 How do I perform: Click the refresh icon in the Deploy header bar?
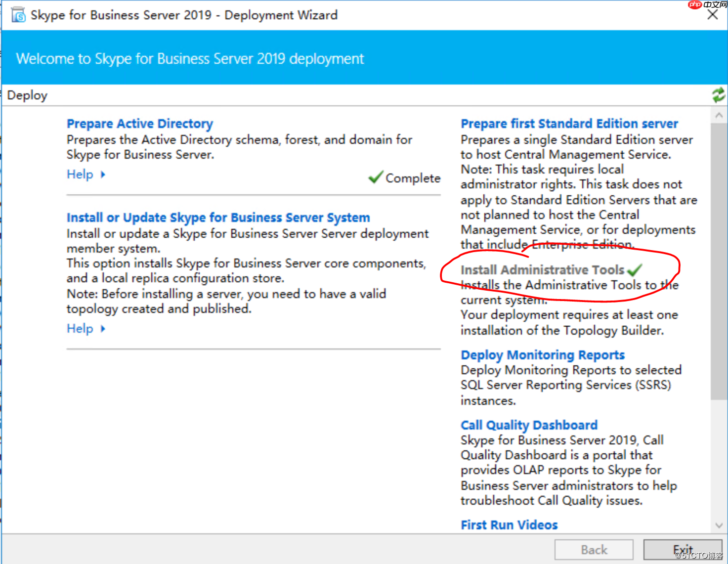pyautogui.click(x=718, y=95)
